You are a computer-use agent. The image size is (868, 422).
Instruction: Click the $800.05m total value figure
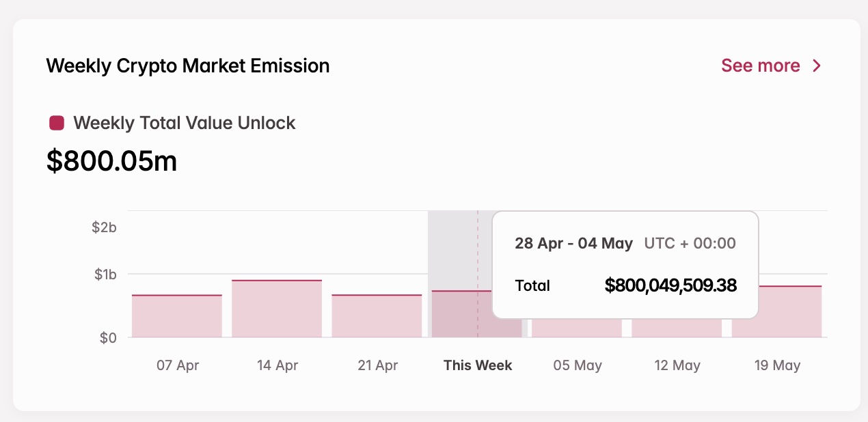(112, 161)
